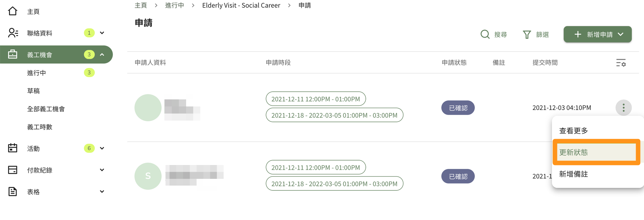
Task: Open column settings gear icon
Action: click(621, 63)
